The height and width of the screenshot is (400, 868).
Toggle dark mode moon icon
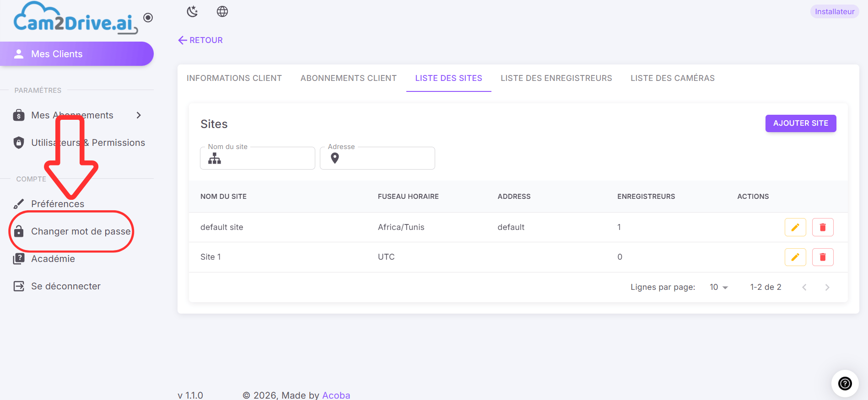pyautogui.click(x=192, y=11)
